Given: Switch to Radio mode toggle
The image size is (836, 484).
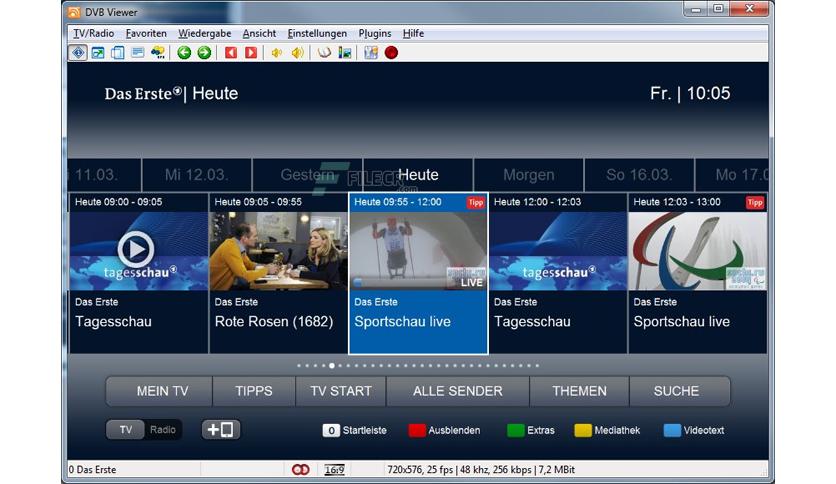Looking at the screenshot, I should click(x=163, y=430).
